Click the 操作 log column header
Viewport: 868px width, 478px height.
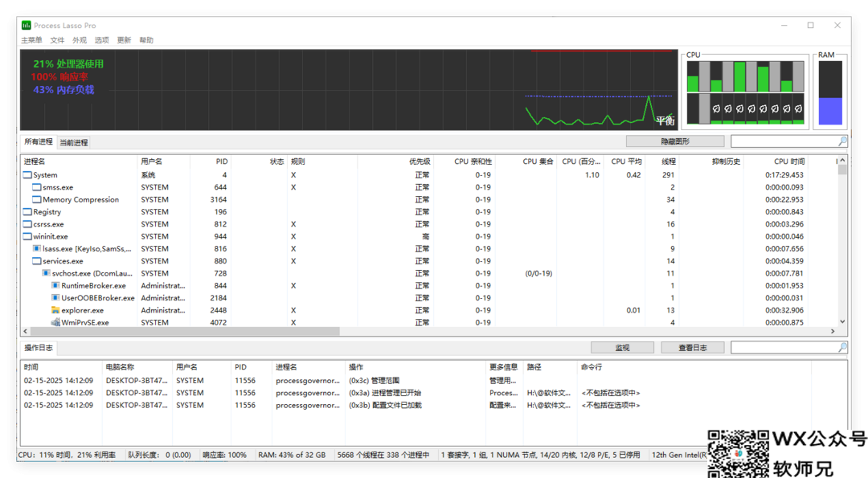416,367
